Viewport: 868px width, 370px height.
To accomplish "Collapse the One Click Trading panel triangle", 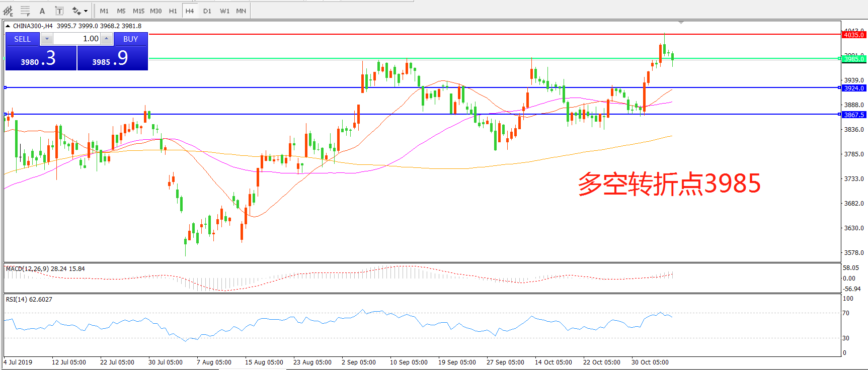I will [x=8, y=26].
